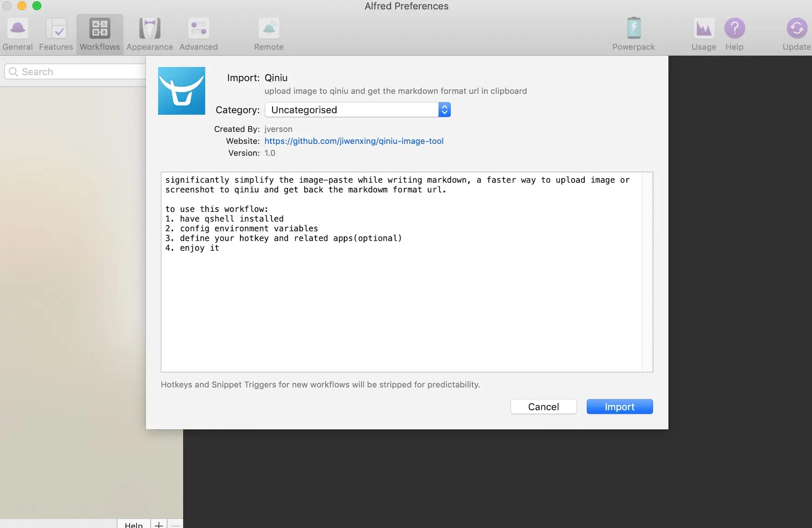Screen dimensions: 812x528
Task: Open the Features preferences icon
Action: 56,28
